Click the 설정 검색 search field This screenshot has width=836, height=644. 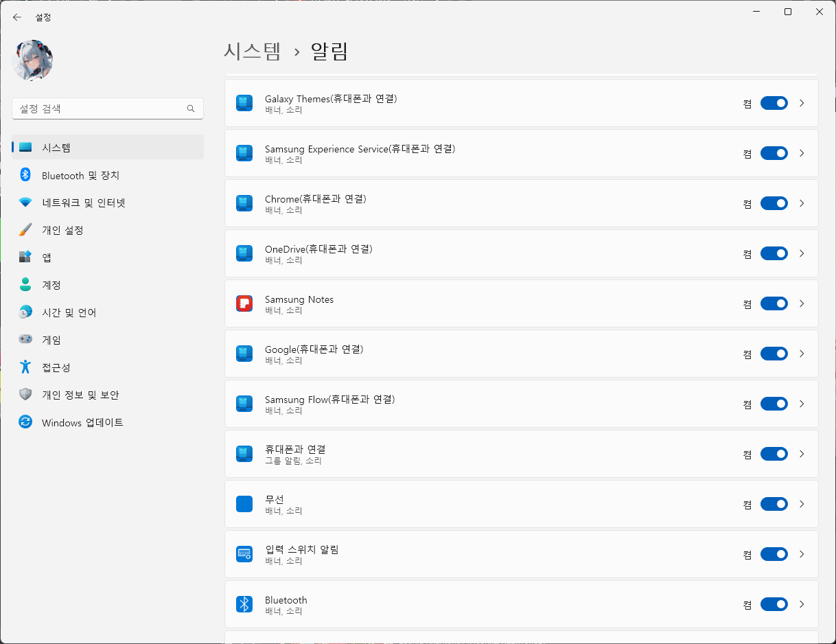click(x=108, y=108)
